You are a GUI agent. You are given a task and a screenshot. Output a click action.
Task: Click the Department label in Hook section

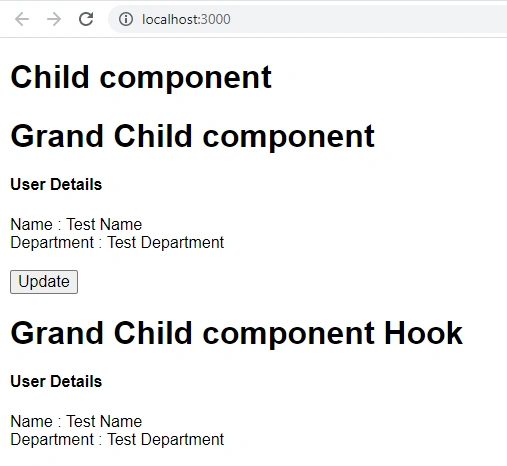(52, 439)
